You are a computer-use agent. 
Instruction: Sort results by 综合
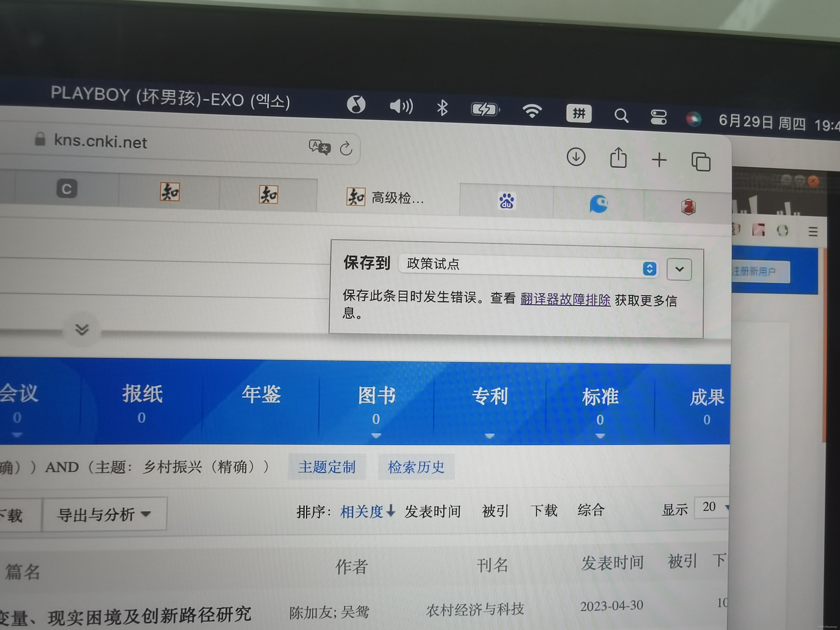(x=591, y=510)
